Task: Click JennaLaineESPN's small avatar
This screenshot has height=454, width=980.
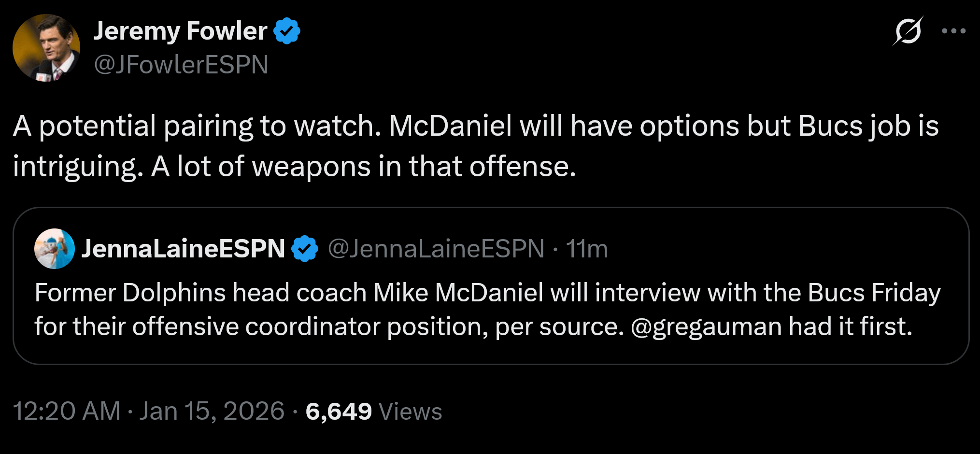Action: pyautogui.click(x=54, y=249)
